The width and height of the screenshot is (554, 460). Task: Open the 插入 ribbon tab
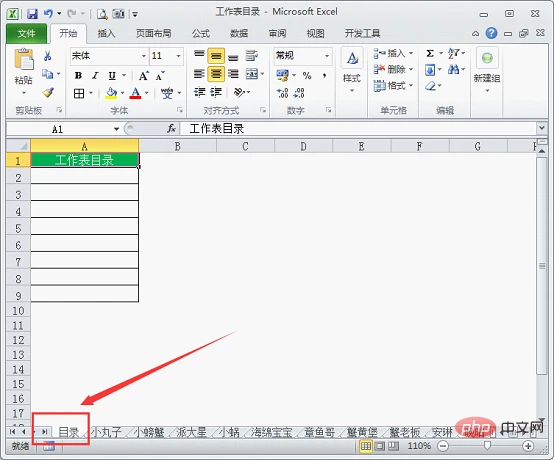pos(106,34)
